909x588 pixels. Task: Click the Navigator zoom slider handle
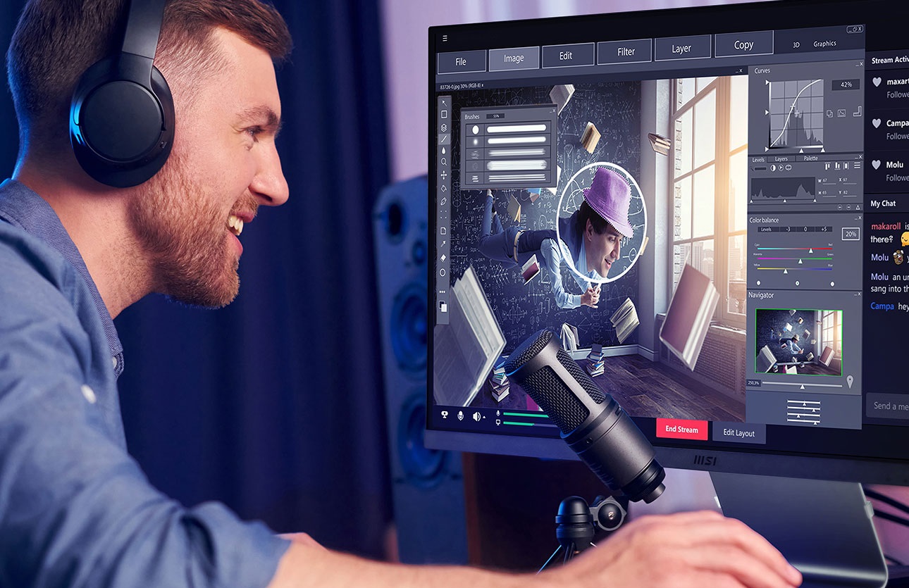[801, 386]
